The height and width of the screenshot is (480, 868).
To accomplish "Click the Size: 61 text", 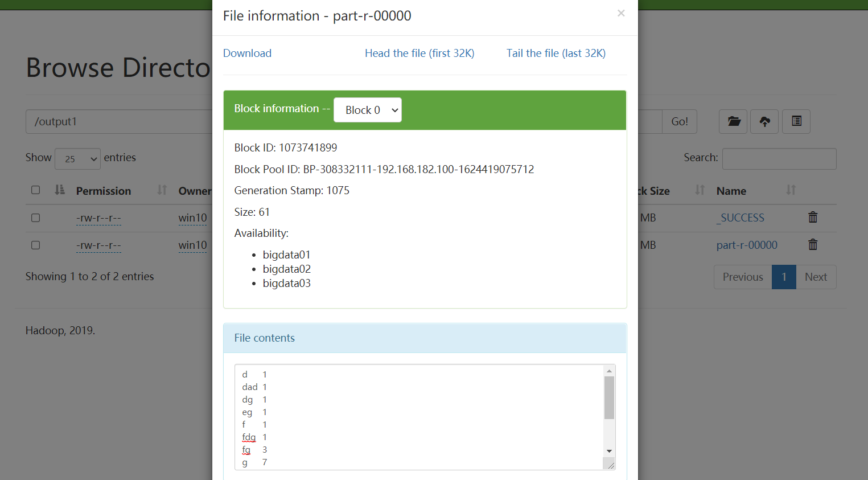I will point(252,212).
